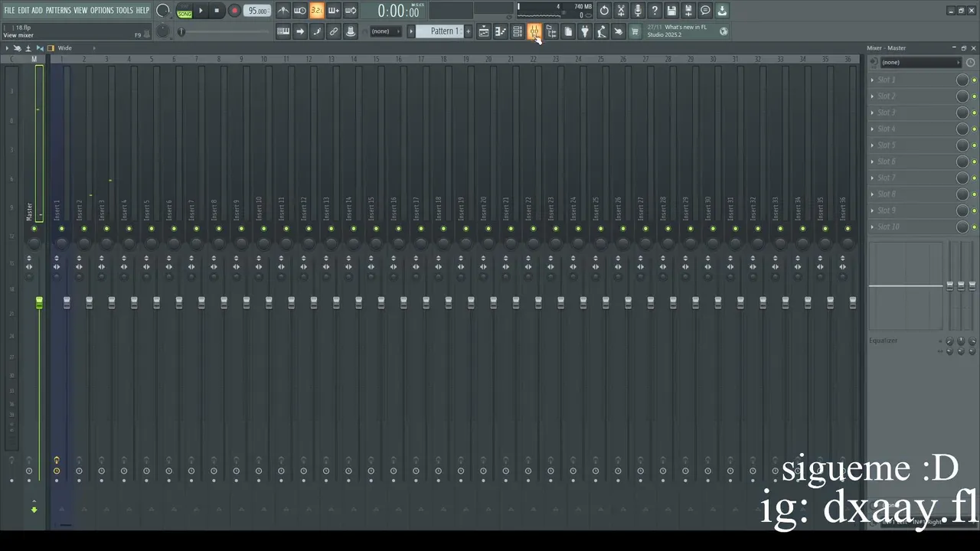The height and width of the screenshot is (551, 980).
Task: Expand the Slot 8 effect menu
Action: tap(872, 194)
